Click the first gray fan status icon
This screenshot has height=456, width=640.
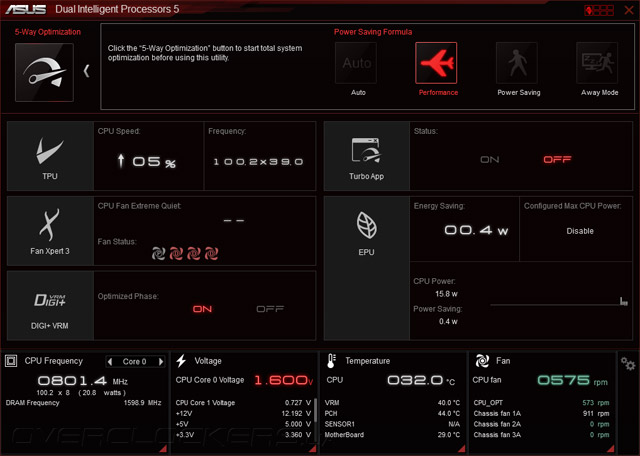pos(158,254)
